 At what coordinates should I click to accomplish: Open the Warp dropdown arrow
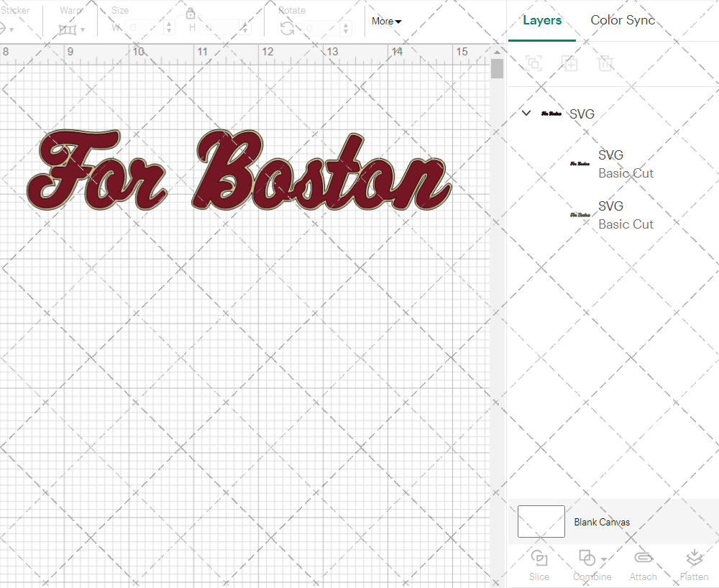83,30
